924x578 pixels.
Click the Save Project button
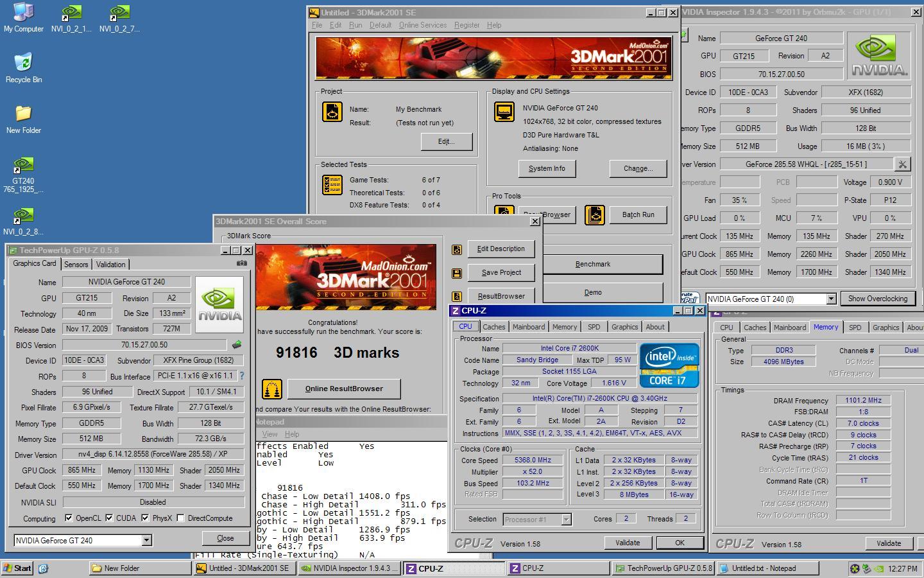[x=501, y=272]
